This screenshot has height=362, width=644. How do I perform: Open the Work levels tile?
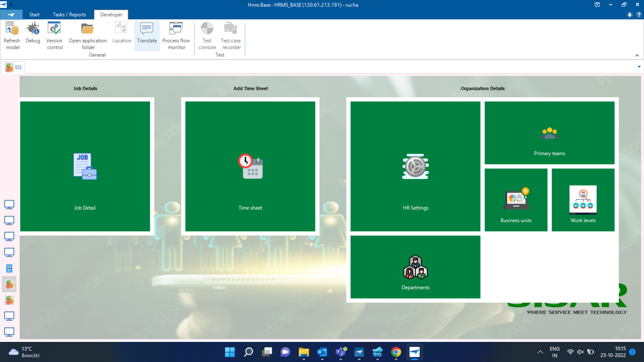coord(583,200)
